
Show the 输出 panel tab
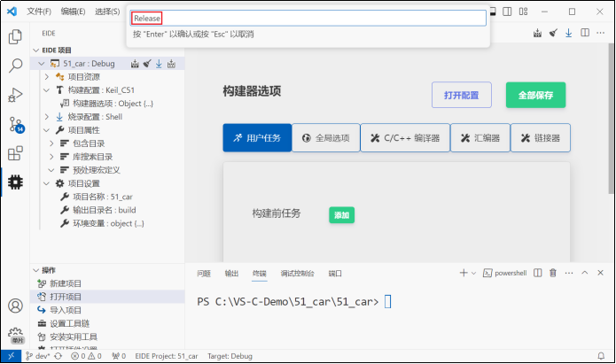tap(231, 274)
